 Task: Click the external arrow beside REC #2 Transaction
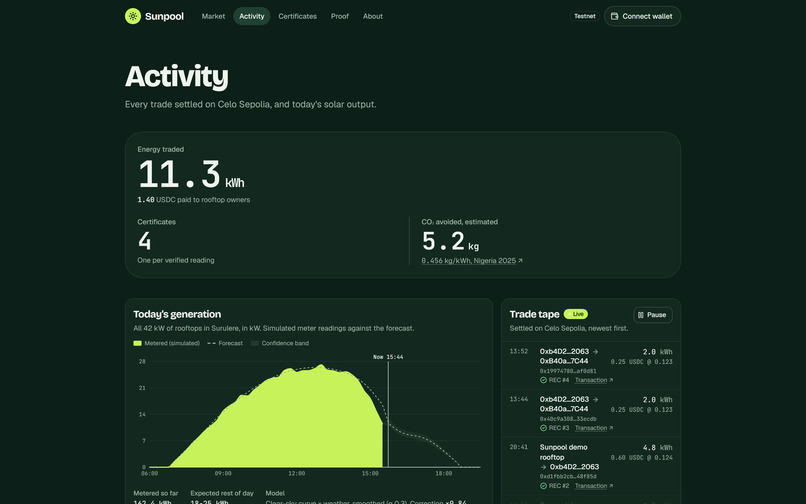(x=611, y=486)
